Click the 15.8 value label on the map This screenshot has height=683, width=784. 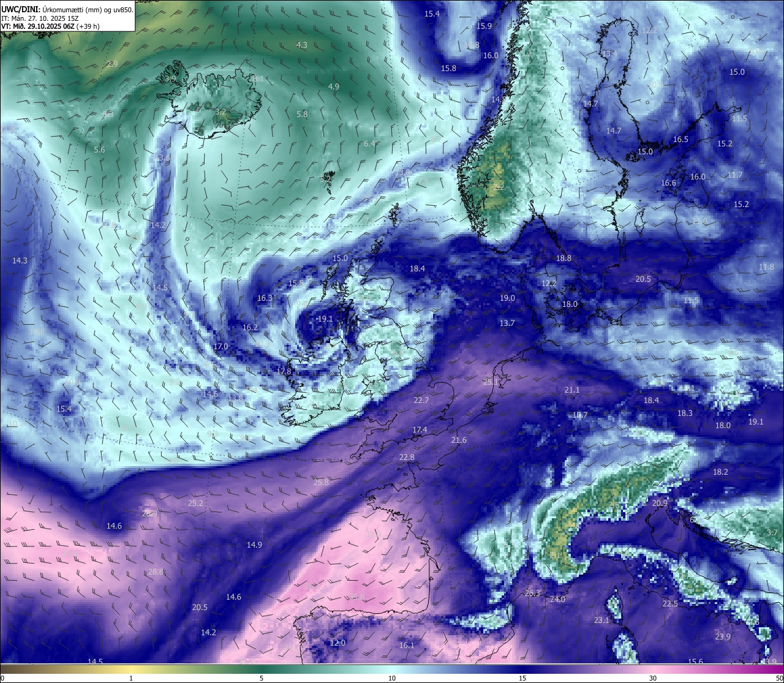(x=448, y=68)
